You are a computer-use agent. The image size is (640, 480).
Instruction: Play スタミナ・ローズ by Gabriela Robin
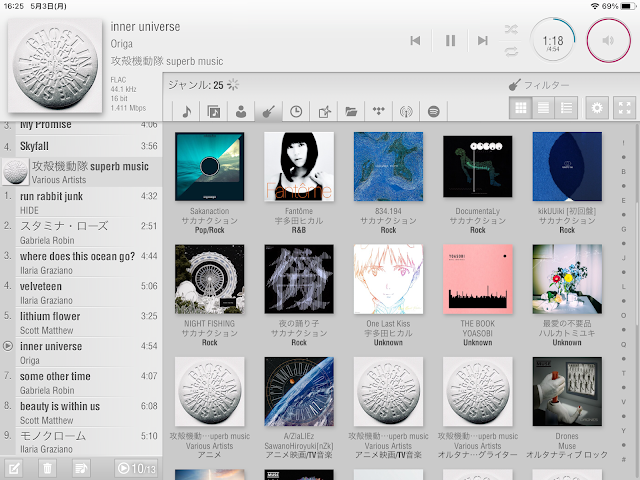pyautogui.click(x=81, y=232)
